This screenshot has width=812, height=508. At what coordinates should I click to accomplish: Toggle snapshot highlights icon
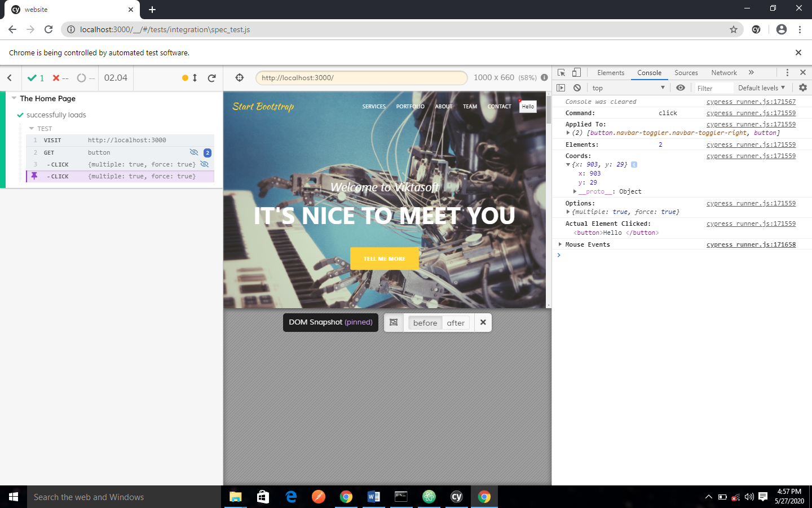394,322
